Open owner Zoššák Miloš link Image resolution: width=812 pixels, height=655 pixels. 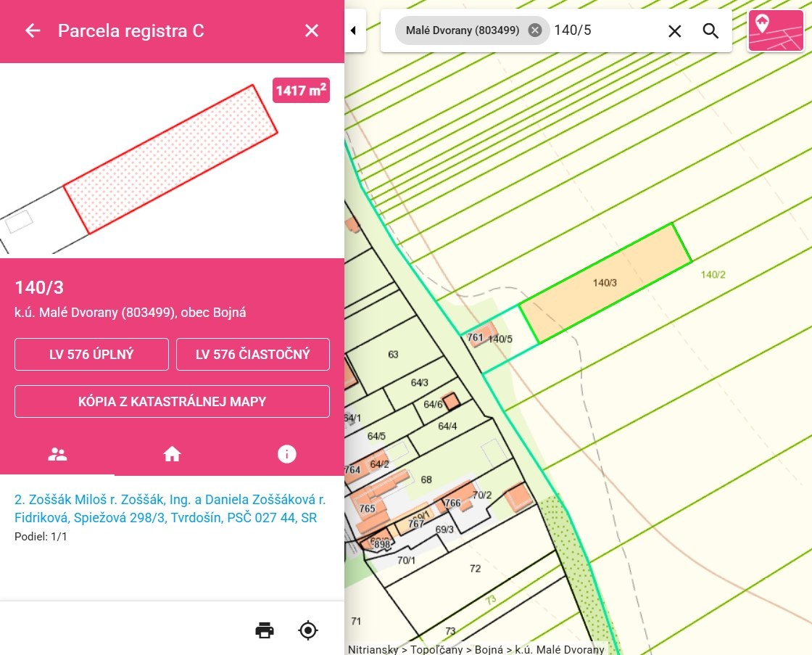pyautogui.click(x=170, y=508)
